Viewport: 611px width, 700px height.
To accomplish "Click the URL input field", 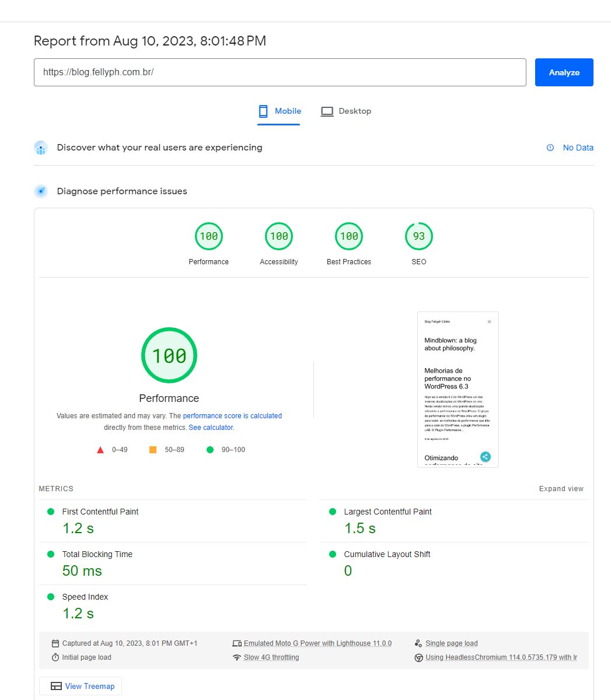I will (x=280, y=72).
